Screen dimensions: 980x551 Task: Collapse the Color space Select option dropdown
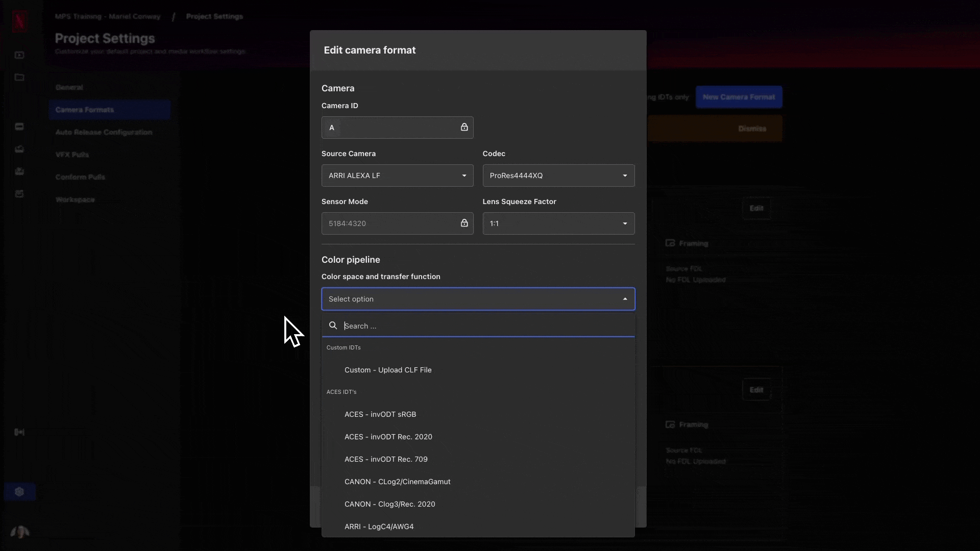pyautogui.click(x=478, y=299)
